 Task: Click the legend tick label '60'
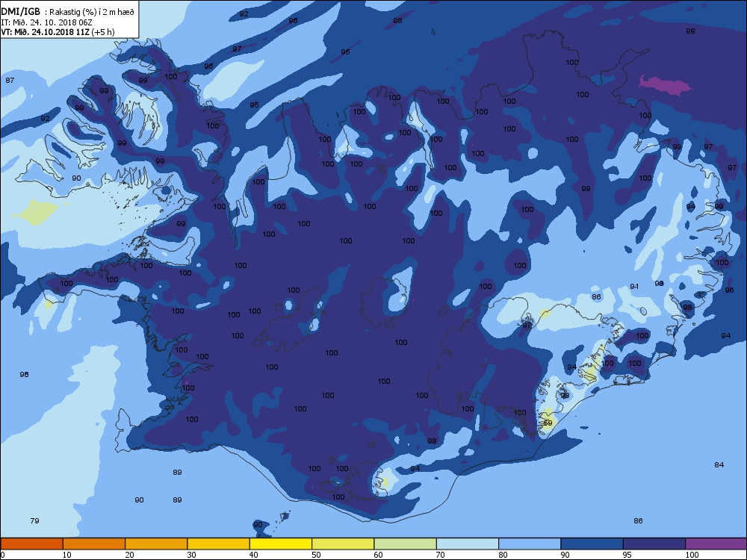tap(378, 555)
